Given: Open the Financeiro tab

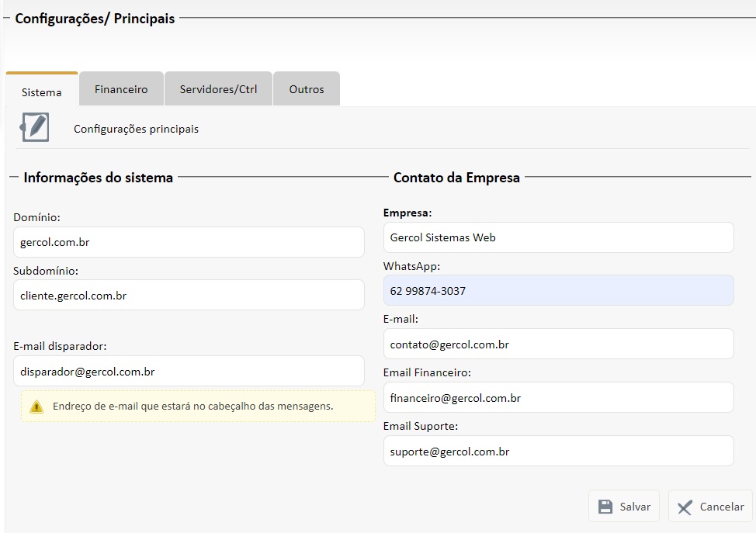Looking at the screenshot, I should click(x=121, y=89).
